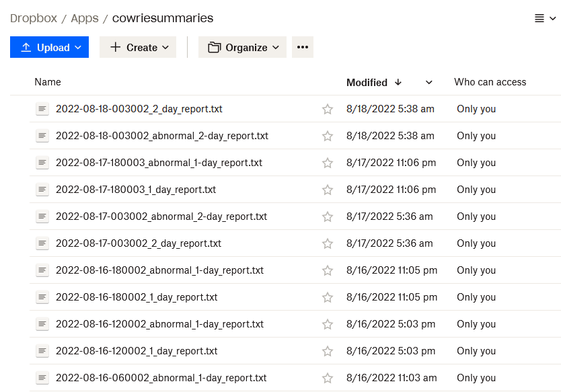
Task: Star the 2022-08-17-180003_abnormal_1-day_report.txt file
Action: coord(328,163)
